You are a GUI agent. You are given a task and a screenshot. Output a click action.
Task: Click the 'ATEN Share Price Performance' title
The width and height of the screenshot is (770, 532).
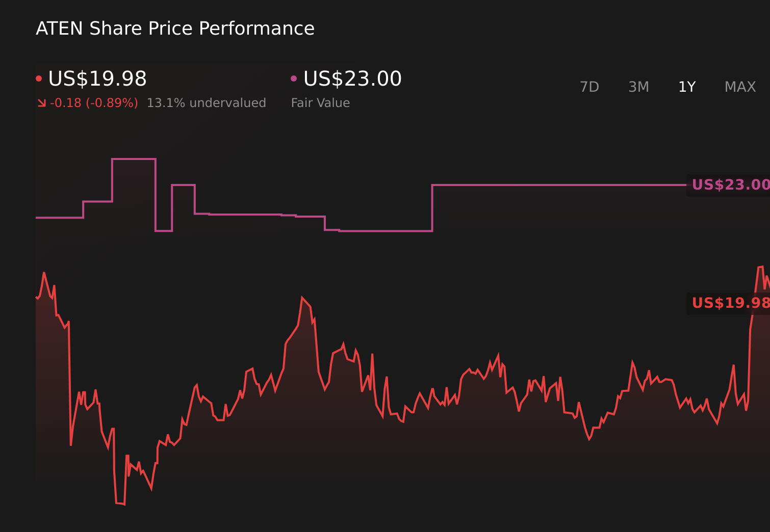(174, 29)
